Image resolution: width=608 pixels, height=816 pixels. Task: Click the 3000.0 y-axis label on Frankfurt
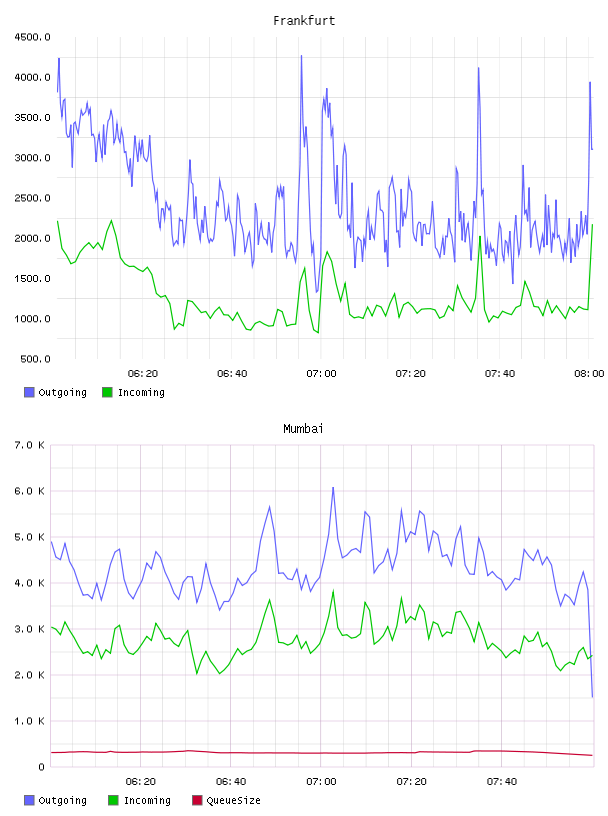[32, 158]
